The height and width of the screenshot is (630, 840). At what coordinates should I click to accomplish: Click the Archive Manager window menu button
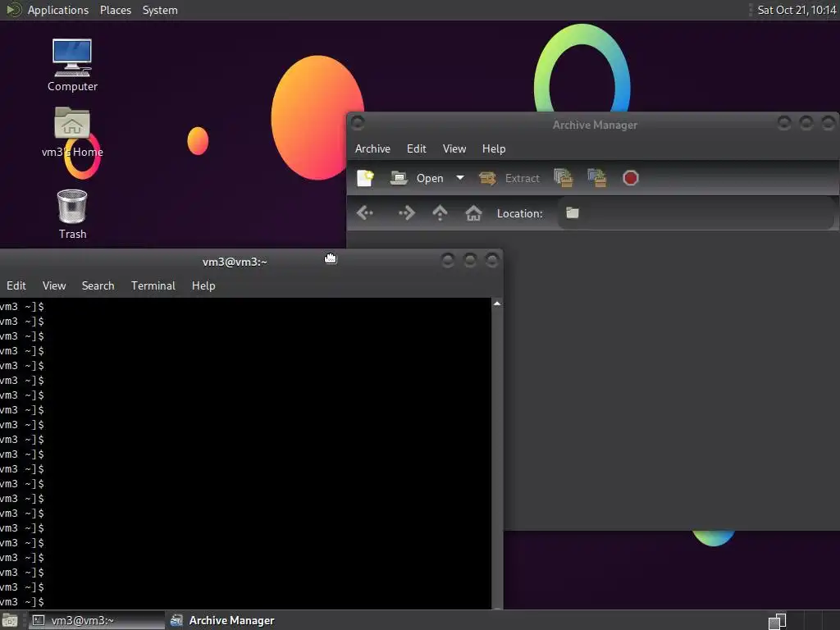tap(358, 123)
